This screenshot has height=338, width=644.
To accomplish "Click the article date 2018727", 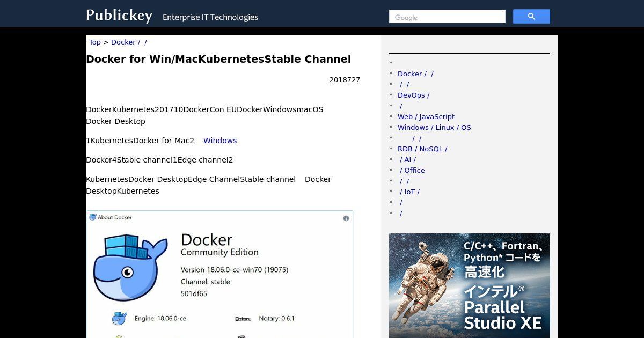I will 345,80.
